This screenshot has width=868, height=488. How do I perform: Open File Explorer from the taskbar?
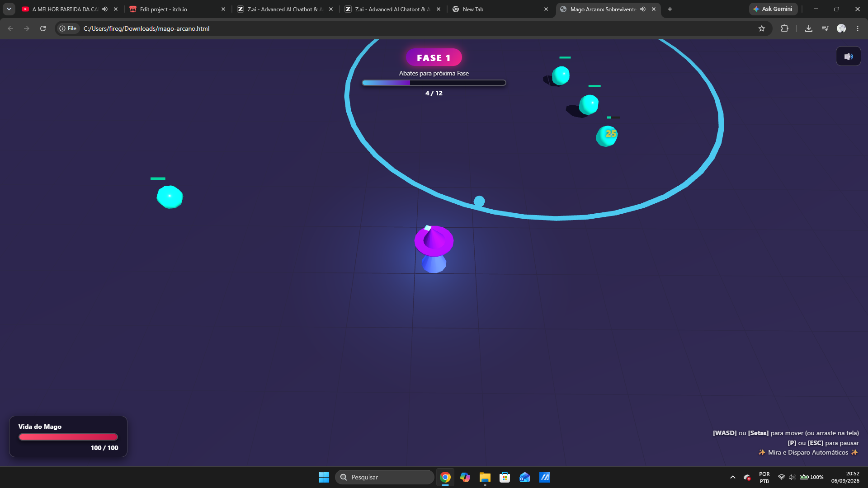pos(485,477)
